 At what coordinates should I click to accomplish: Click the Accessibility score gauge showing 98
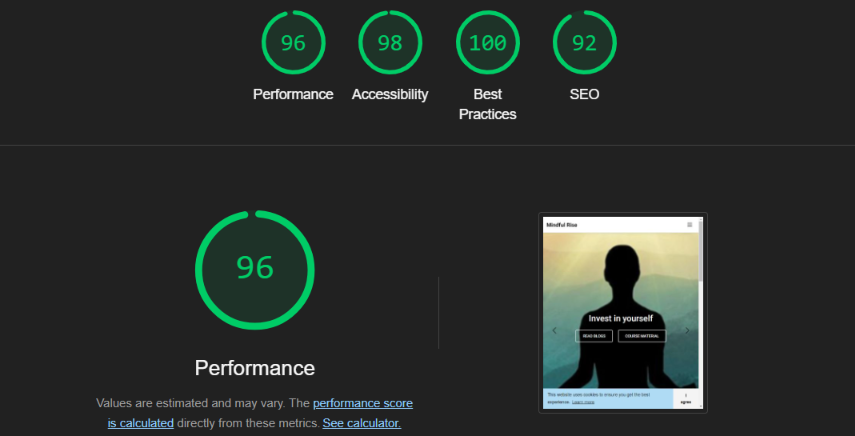point(390,43)
